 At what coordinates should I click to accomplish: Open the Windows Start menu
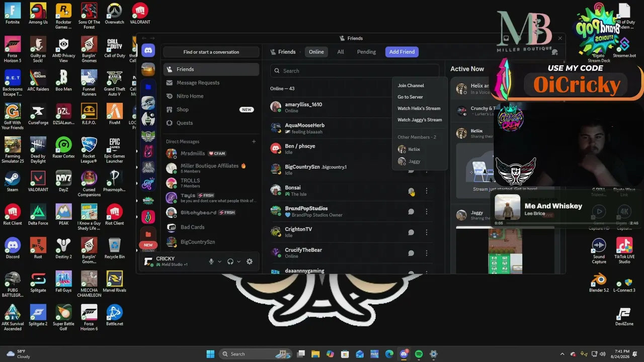[x=210, y=354]
